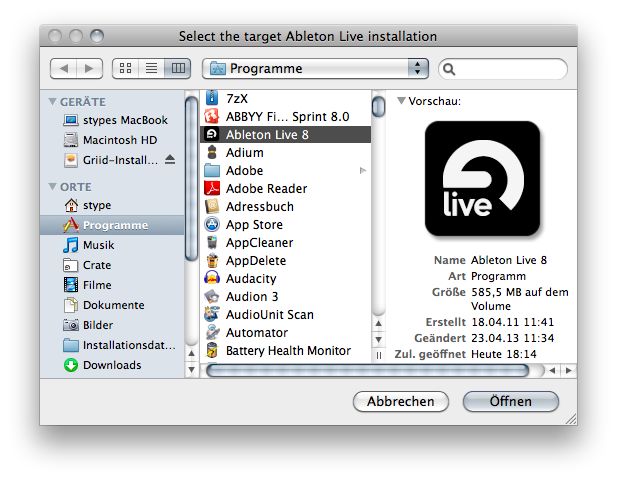Click the Battery Health Monitor icon
The image size is (617, 480).
(x=212, y=350)
